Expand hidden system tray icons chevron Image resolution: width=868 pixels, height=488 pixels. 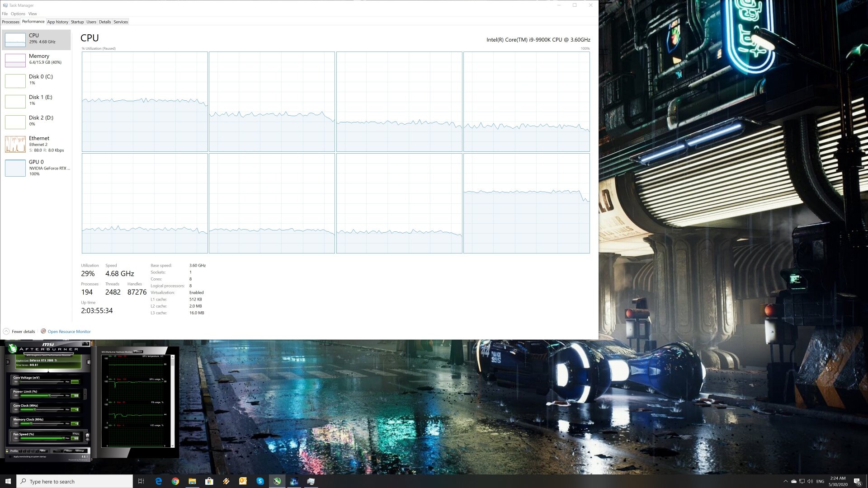[x=785, y=481]
